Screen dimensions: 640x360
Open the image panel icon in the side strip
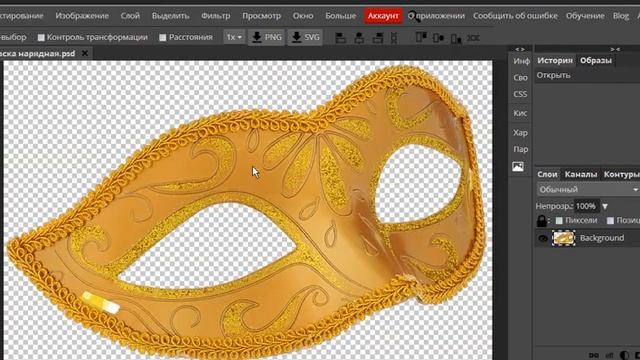pos(518,167)
